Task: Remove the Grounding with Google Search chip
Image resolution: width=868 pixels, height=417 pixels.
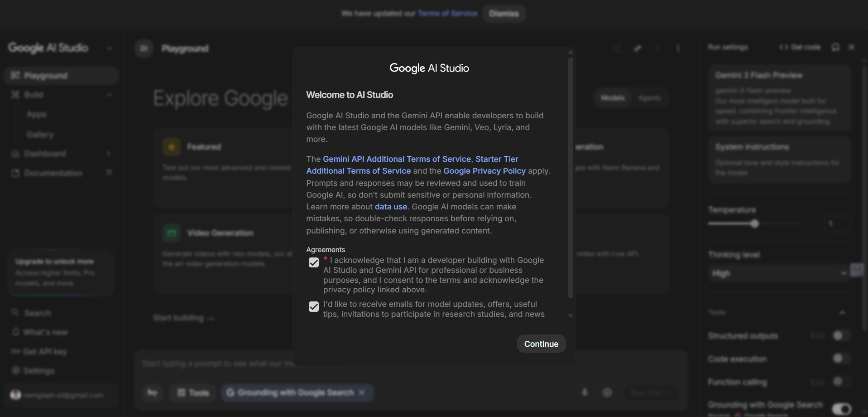Action: pyautogui.click(x=362, y=393)
